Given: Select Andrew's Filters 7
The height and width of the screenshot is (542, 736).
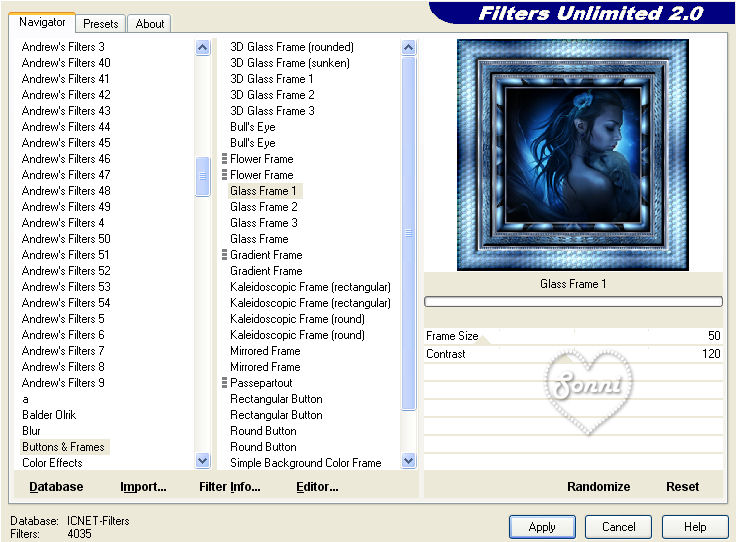Looking at the screenshot, I should [x=63, y=351].
